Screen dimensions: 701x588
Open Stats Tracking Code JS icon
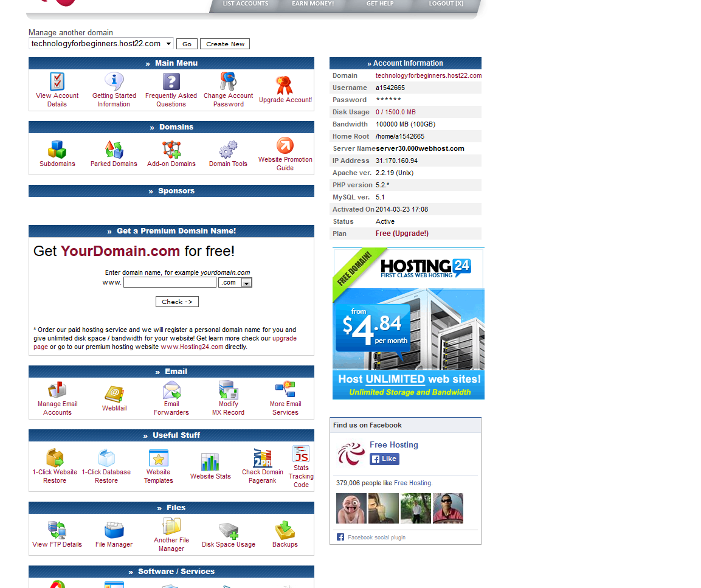tap(301, 454)
